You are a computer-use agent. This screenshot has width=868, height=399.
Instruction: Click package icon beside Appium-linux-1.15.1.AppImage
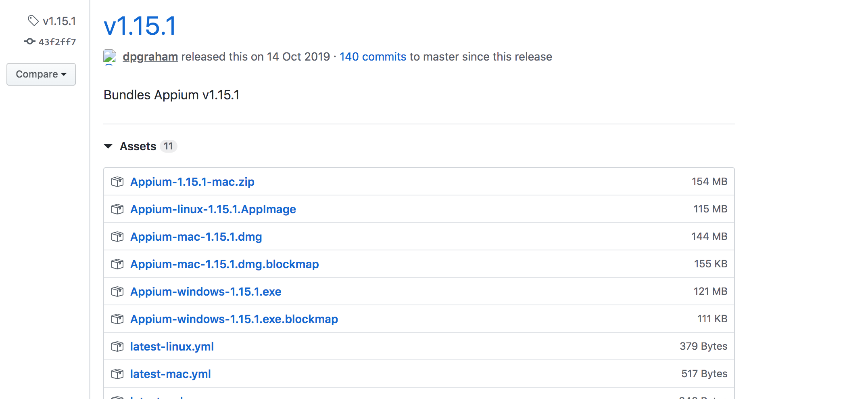pyautogui.click(x=117, y=209)
